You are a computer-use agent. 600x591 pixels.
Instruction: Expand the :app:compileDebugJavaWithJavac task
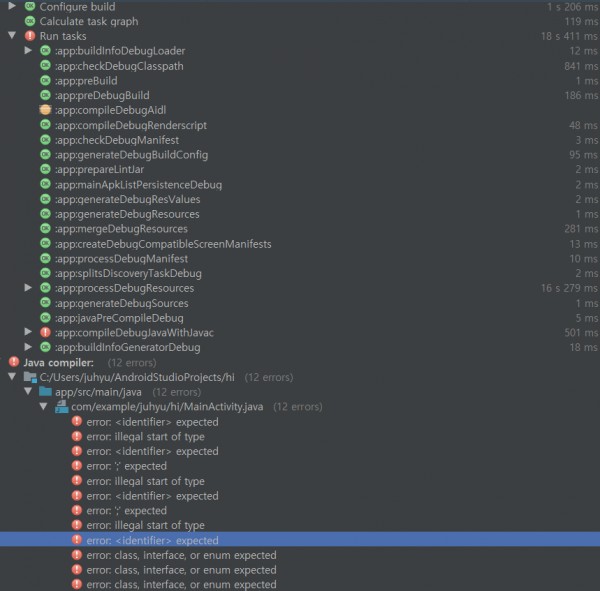[x=28, y=332]
